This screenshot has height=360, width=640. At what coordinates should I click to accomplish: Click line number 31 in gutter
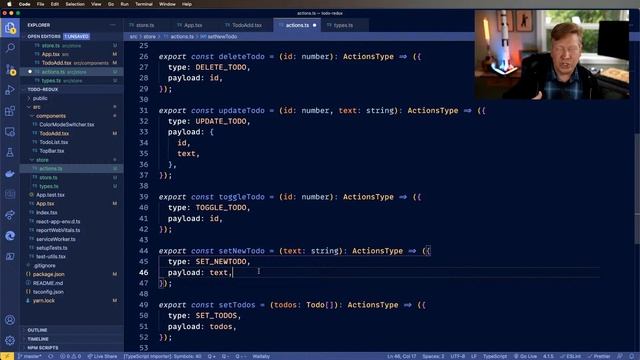coord(143,111)
